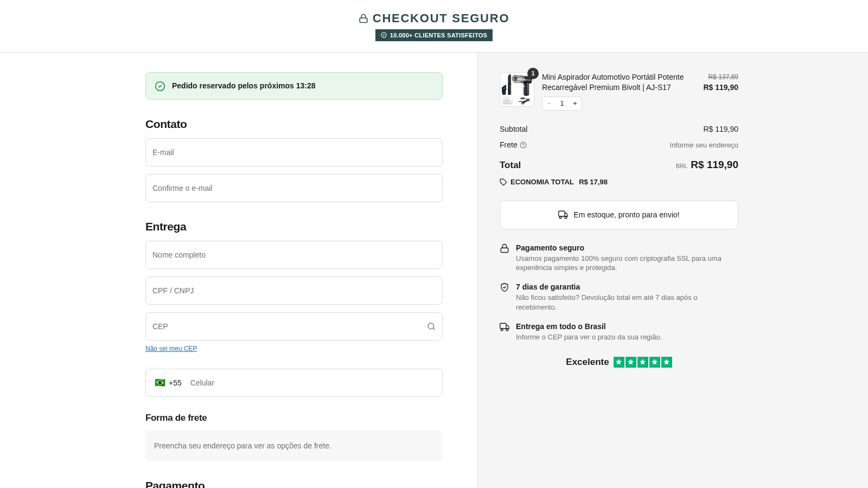Click the 7 dias de garantia shield icon

click(505, 287)
